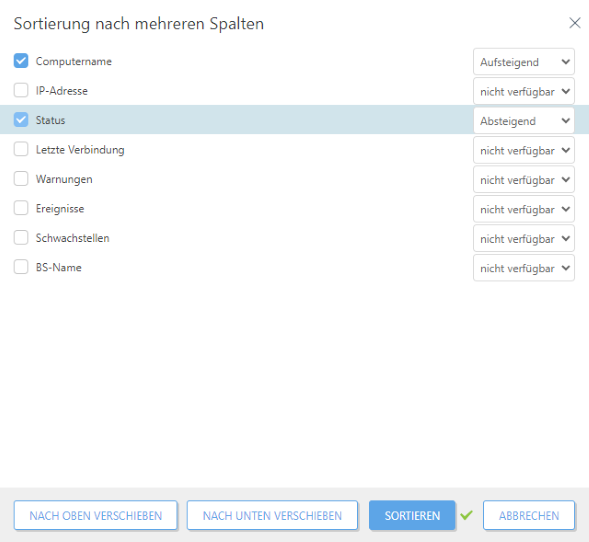Open the Ereignisse sort dropdown

(x=524, y=209)
